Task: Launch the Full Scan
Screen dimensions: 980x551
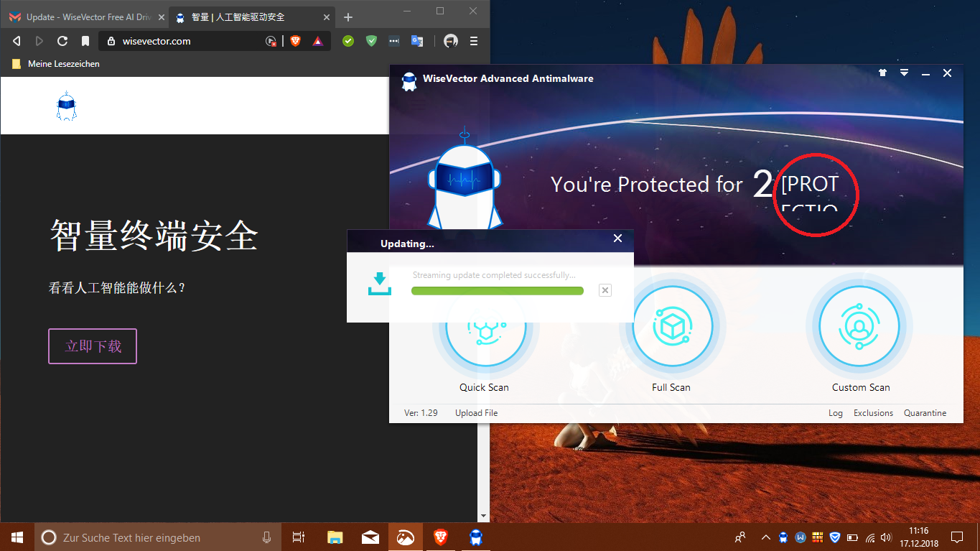Action: point(672,327)
